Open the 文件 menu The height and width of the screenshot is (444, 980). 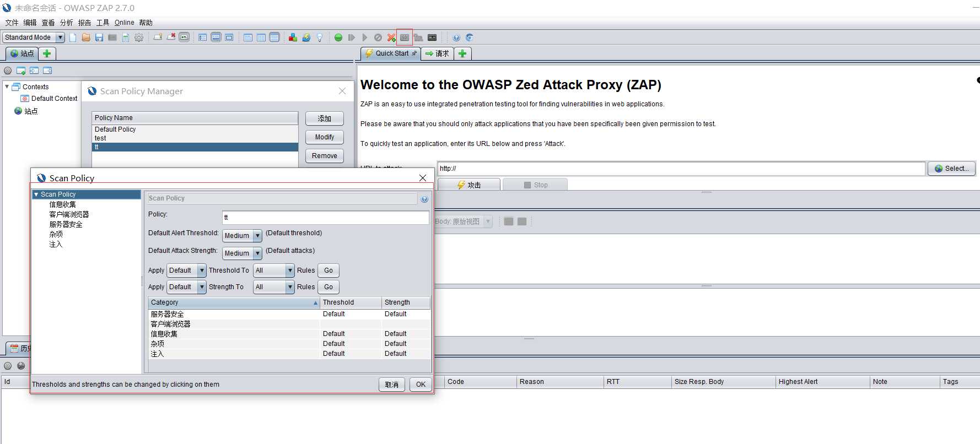click(x=12, y=23)
